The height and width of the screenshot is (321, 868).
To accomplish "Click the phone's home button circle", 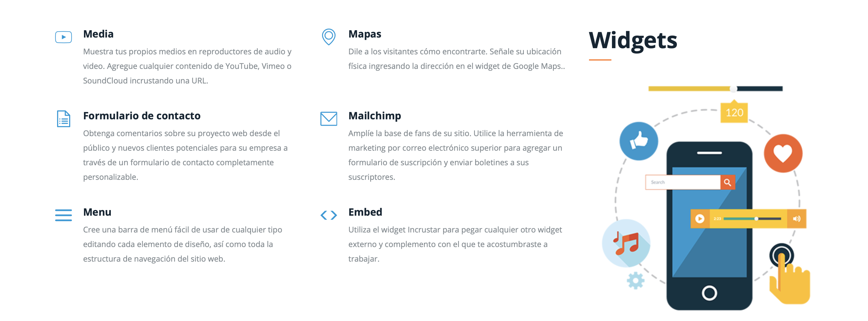I will tap(709, 293).
